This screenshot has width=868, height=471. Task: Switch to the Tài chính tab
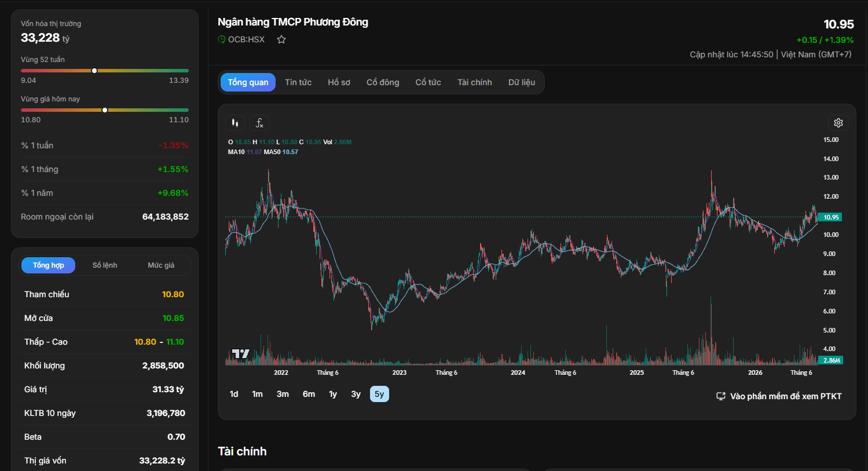click(x=475, y=82)
